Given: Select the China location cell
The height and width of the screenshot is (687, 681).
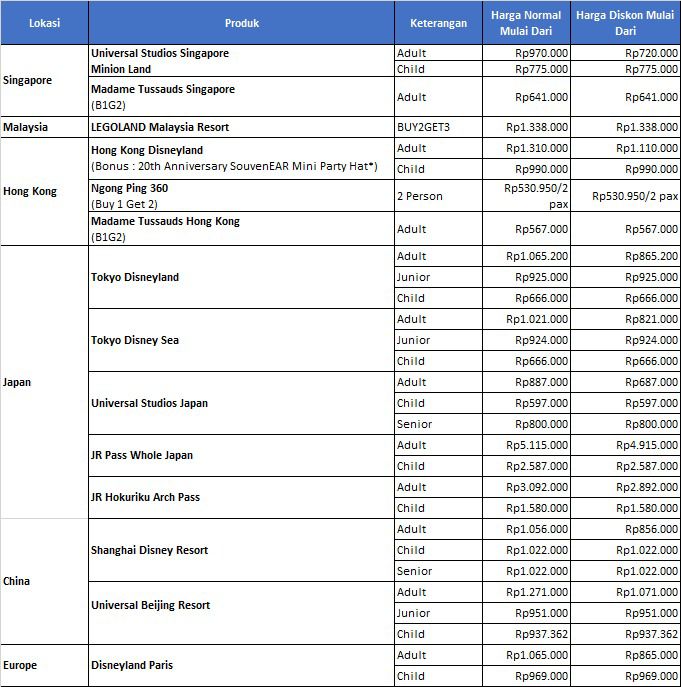Looking at the screenshot, I should point(44,581).
